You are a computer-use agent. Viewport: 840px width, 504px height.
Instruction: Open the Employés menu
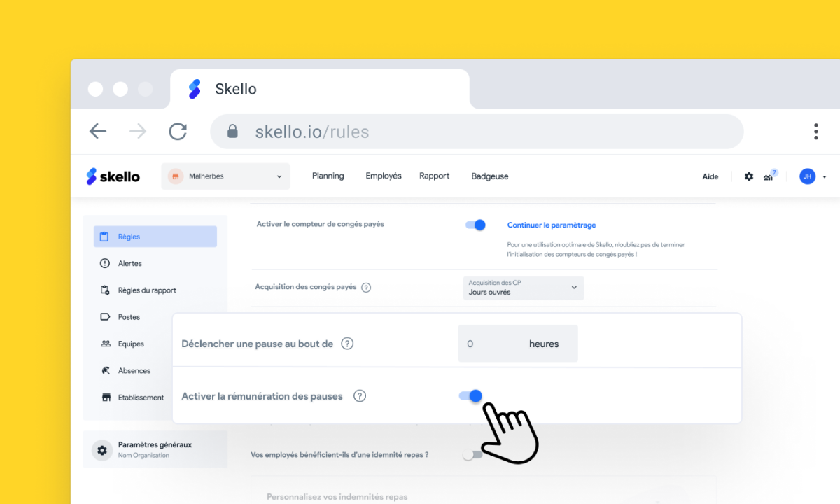coord(384,176)
